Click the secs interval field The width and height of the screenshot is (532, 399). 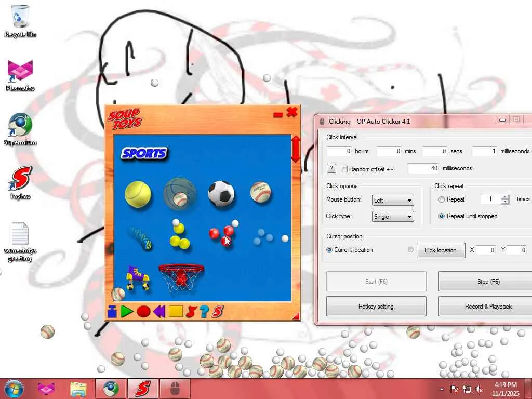point(435,151)
